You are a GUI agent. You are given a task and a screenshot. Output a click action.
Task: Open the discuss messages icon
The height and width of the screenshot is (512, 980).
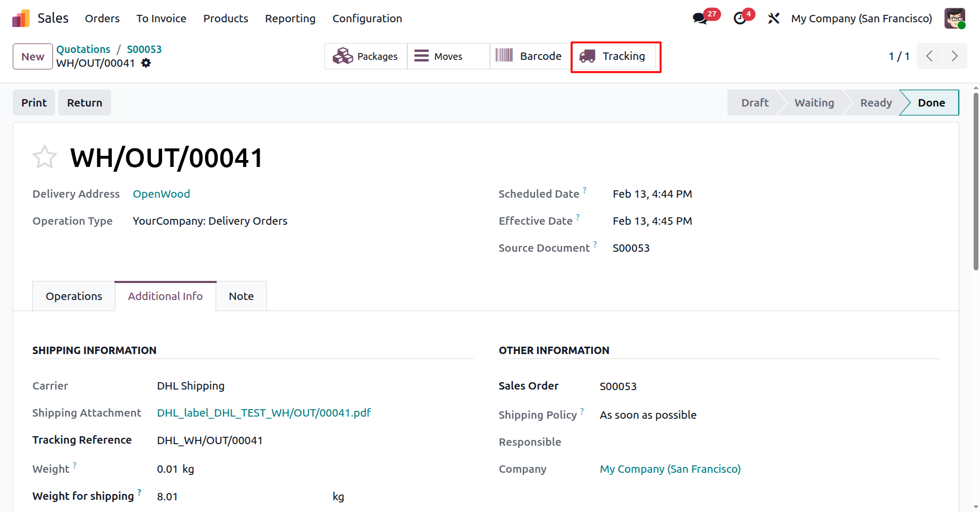(700, 19)
